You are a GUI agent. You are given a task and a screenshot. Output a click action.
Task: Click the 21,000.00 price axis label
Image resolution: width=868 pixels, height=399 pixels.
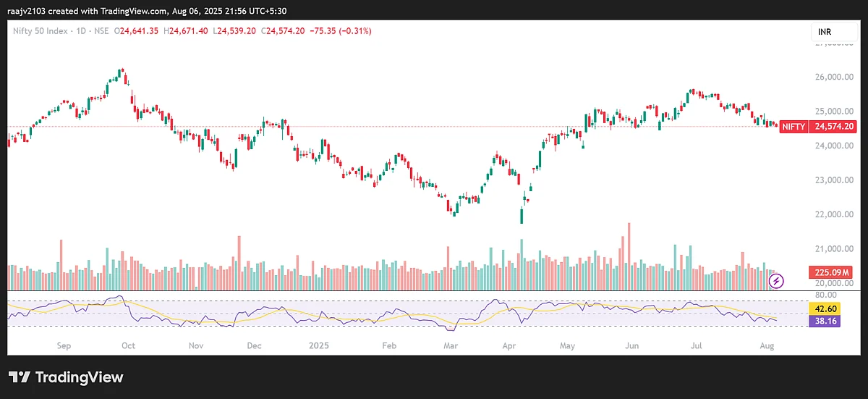tap(835, 249)
